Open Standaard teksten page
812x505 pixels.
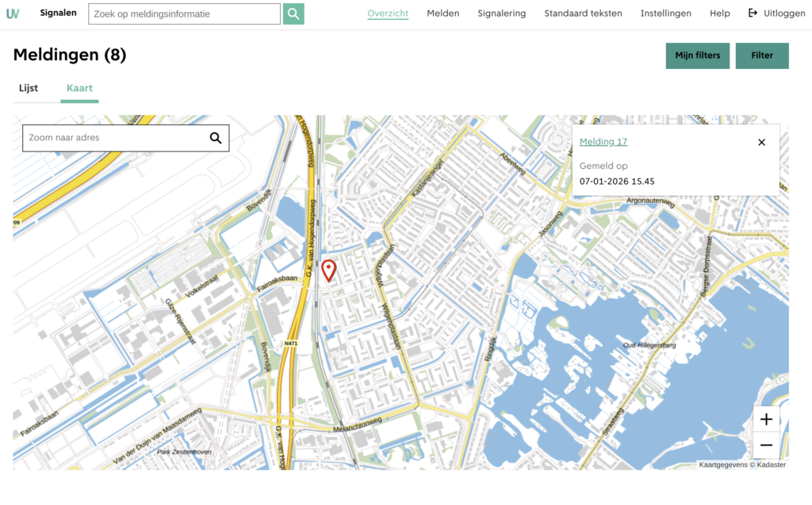point(583,13)
